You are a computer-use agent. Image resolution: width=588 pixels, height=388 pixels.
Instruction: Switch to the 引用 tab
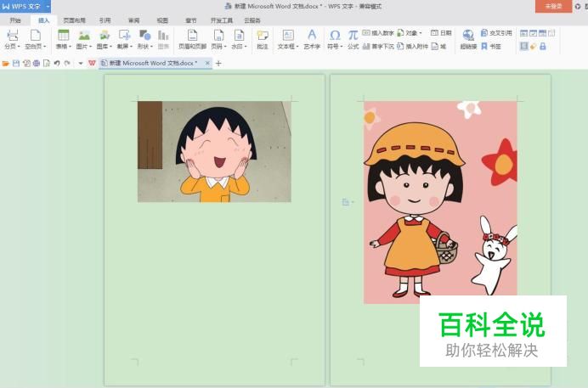[x=105, y=20]
